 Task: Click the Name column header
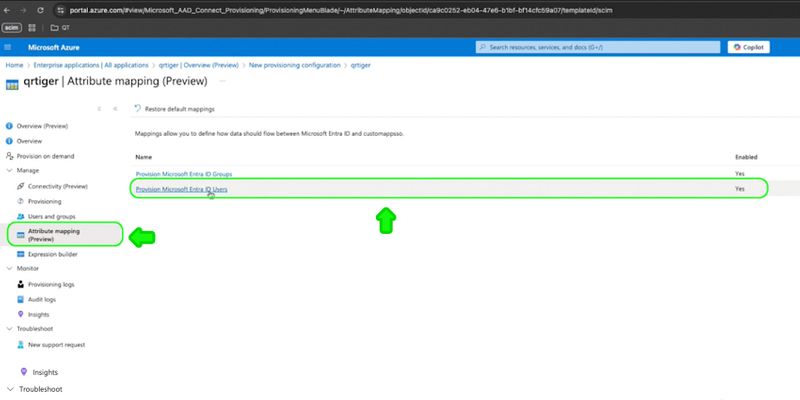pyautogui.click(x=143, y=157)
